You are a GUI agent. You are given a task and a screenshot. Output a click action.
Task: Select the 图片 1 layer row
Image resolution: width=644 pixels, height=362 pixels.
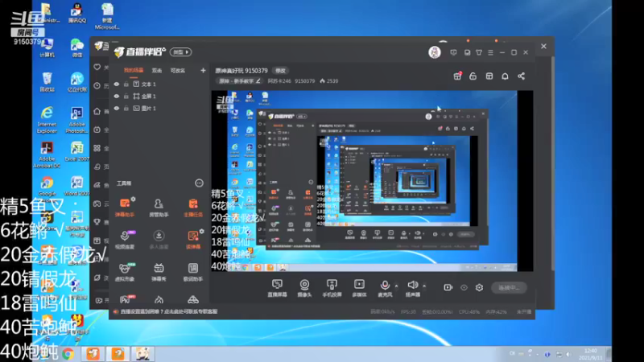click(158, 109)
